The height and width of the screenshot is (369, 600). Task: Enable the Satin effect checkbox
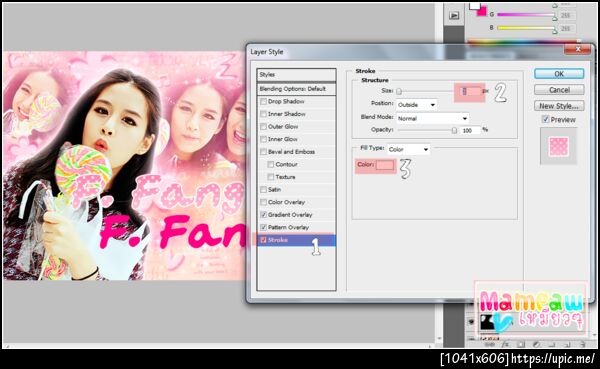click(x=263, y=189)
